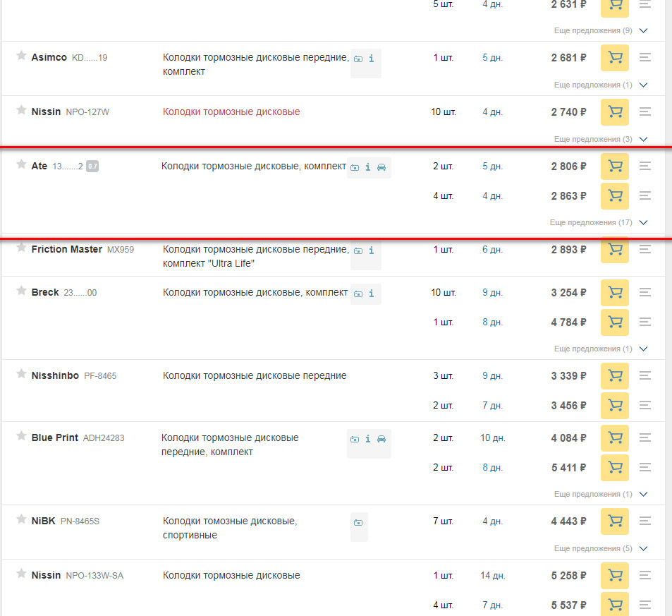This screenshot has width=672, height=616.
Task: Open photo icon for Friction Master MX959
Action: [x=358, y=250]
